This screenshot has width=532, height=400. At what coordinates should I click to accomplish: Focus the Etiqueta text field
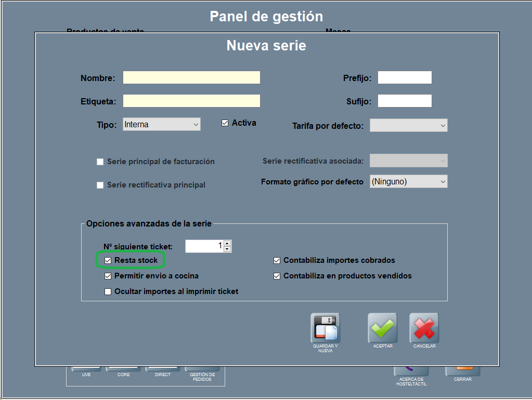point(191,101)
